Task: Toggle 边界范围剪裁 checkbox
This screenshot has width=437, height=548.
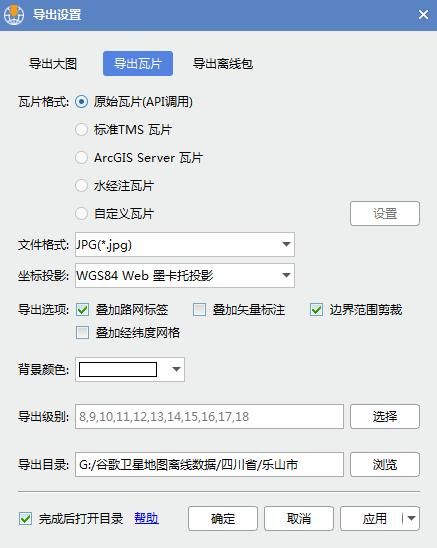Action: (316, 310)
